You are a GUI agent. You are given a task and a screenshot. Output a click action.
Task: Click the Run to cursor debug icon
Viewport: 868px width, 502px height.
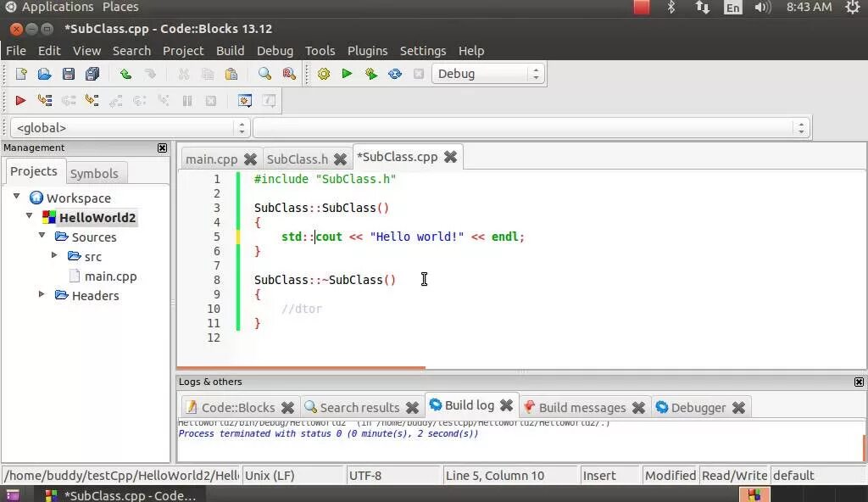point(44,100)
